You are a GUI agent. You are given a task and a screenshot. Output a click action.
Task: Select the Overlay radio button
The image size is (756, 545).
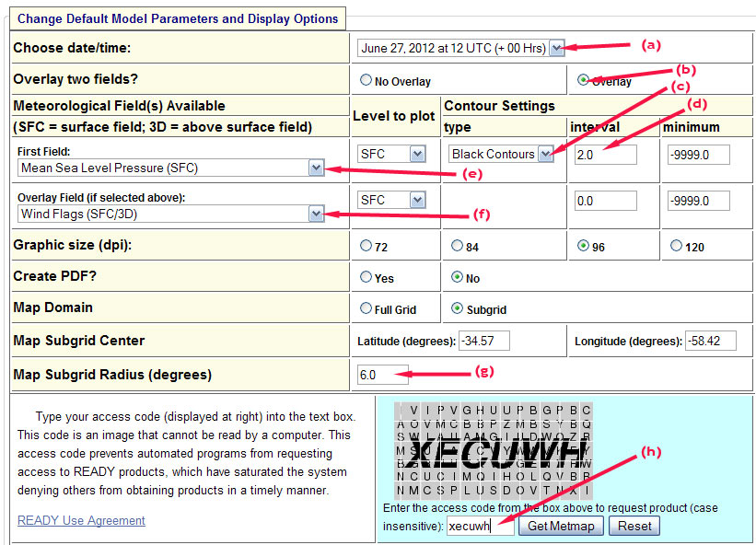(583, 79)
